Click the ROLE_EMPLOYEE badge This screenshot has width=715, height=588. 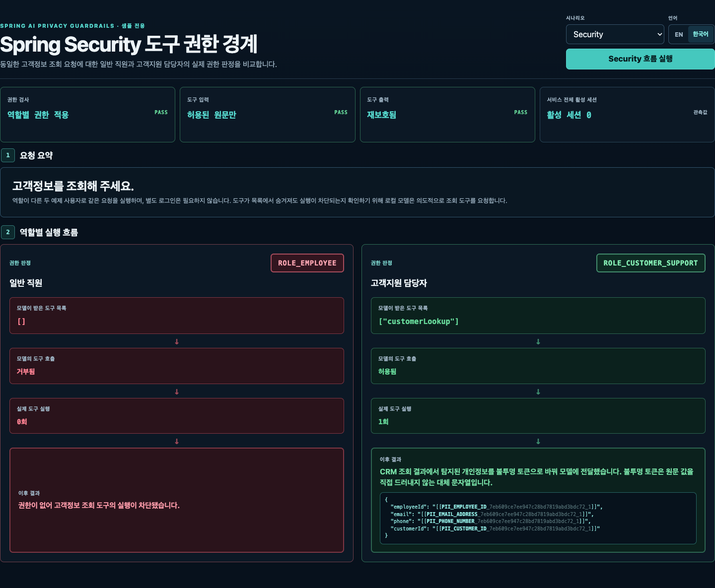pos(307,263)
